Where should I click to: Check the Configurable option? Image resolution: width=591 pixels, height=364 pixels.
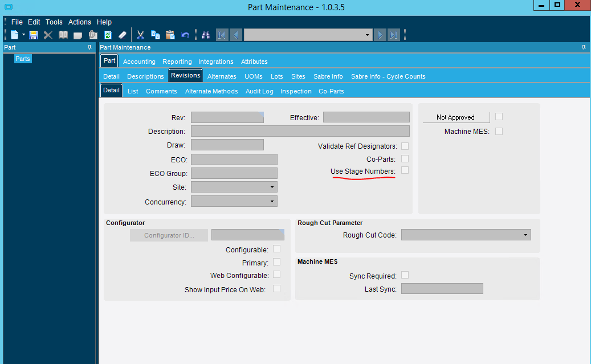point(276,249)
